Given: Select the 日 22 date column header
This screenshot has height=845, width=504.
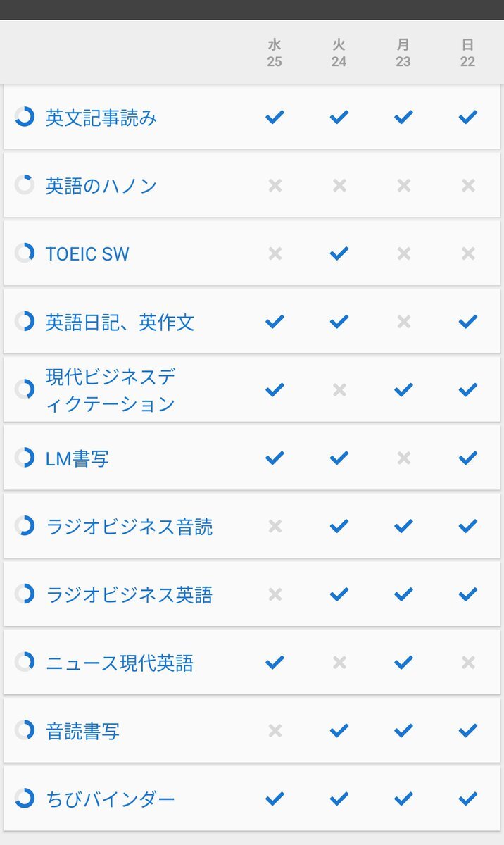Looking at the screenshot, I should [468, 54].
